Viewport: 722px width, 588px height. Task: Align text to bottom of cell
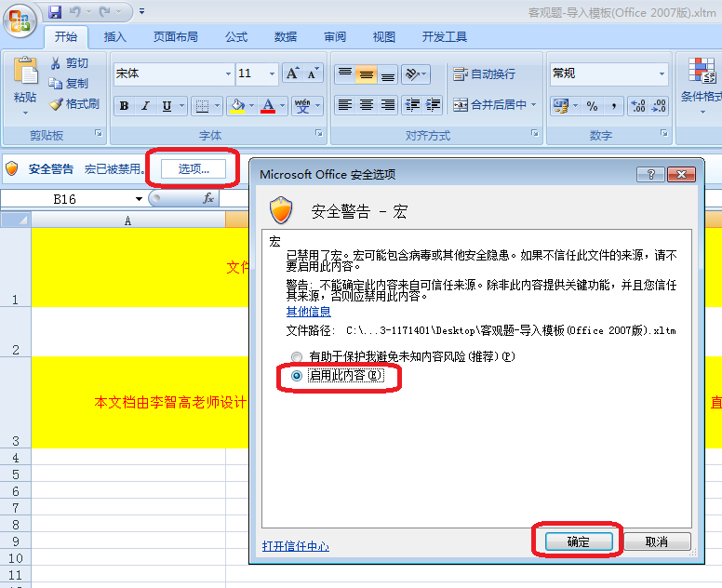pos(388,73)
